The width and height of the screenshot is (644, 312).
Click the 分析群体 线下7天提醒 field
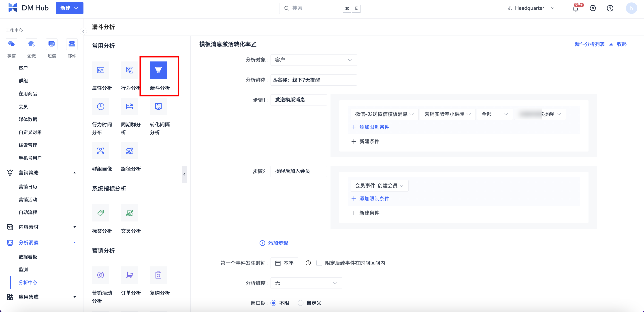[313, 80]
